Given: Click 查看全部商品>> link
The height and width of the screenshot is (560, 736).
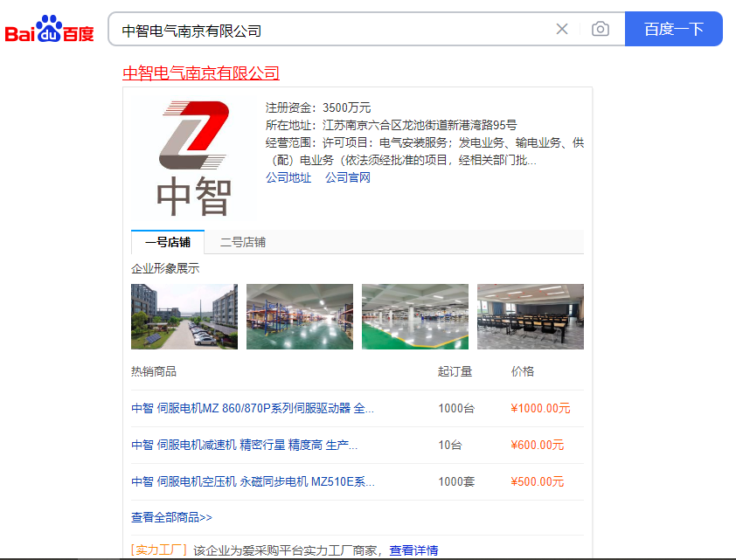Looking at the screenshot, I should click(171, 517).
